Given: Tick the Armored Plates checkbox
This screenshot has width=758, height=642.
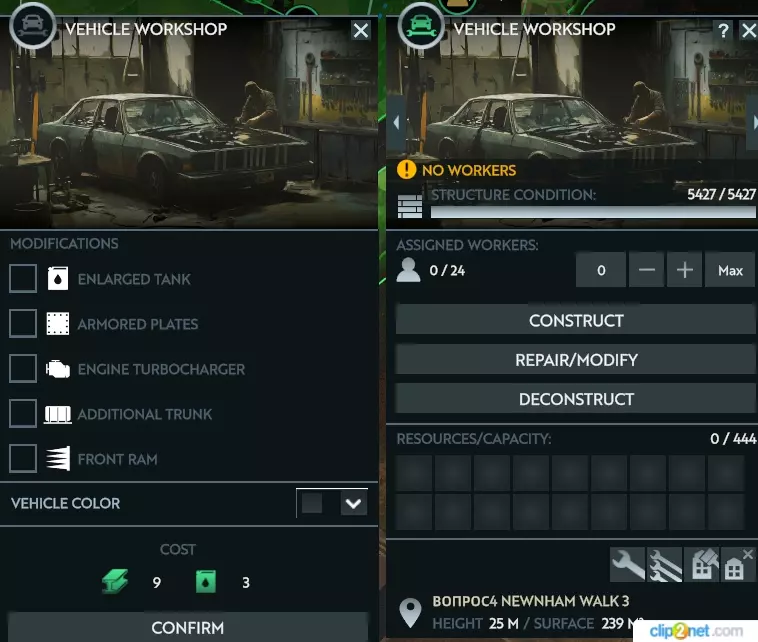Looking at the screenshot, I should pyautogui.click(x=23, y=323).
